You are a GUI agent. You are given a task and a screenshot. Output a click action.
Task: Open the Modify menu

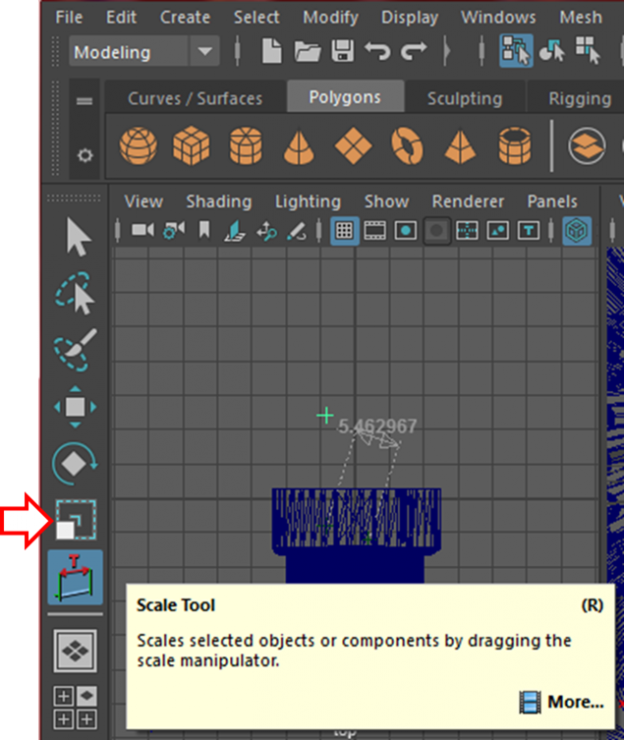pyautogui.click(x=330, y=17)
